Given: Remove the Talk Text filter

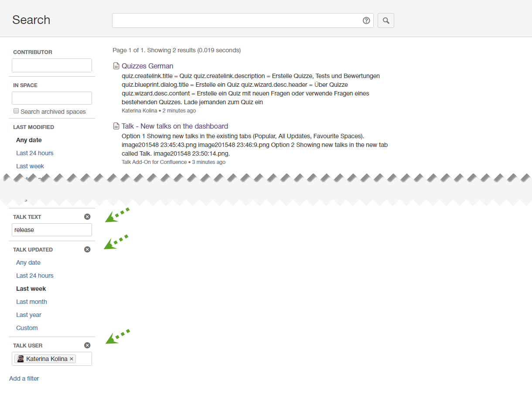Looking at the screenshot, I should 87,217.
